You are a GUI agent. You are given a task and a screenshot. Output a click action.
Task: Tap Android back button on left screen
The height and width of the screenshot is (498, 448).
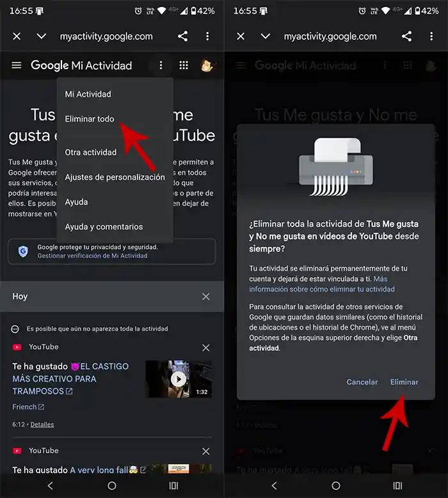(50, 486)
